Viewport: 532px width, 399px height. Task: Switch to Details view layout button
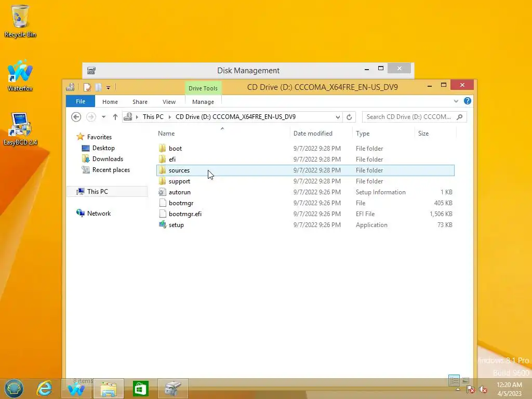454,380
